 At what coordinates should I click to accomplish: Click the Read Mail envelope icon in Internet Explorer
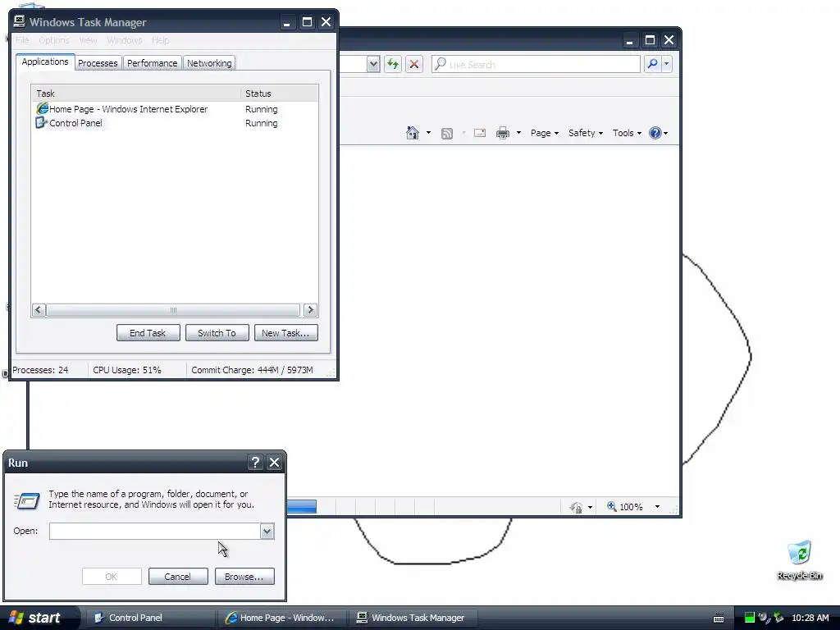480,133
